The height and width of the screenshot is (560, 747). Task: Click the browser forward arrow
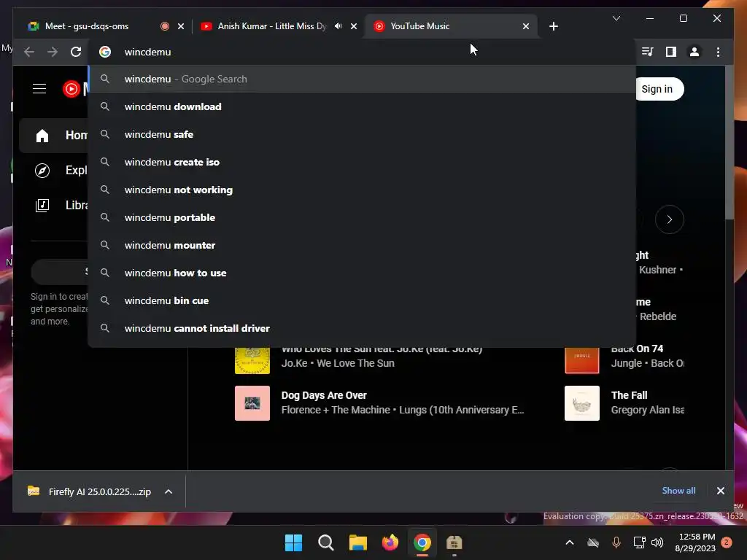pyautogui.click(x=53, y=52)
